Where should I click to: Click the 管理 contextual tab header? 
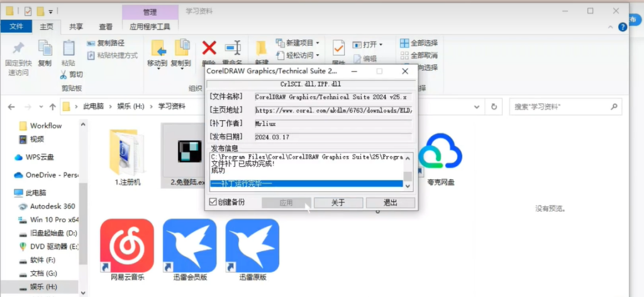point(150,12)
